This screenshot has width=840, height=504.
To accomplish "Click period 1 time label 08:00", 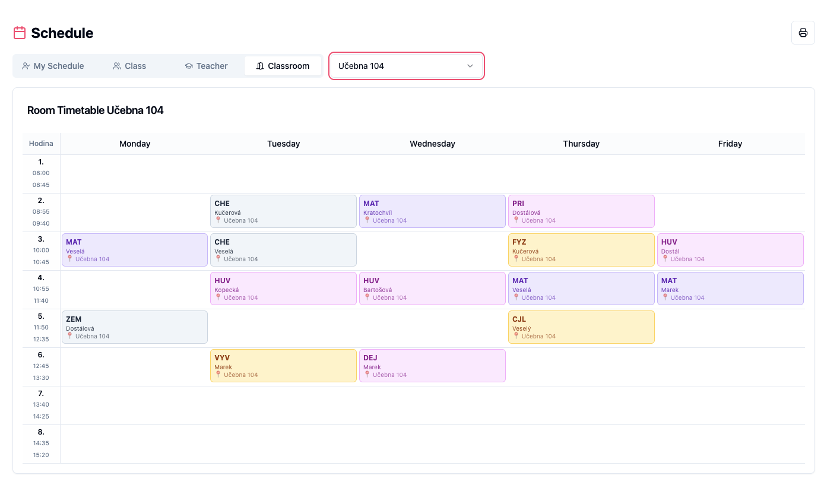I will point(41,173).
